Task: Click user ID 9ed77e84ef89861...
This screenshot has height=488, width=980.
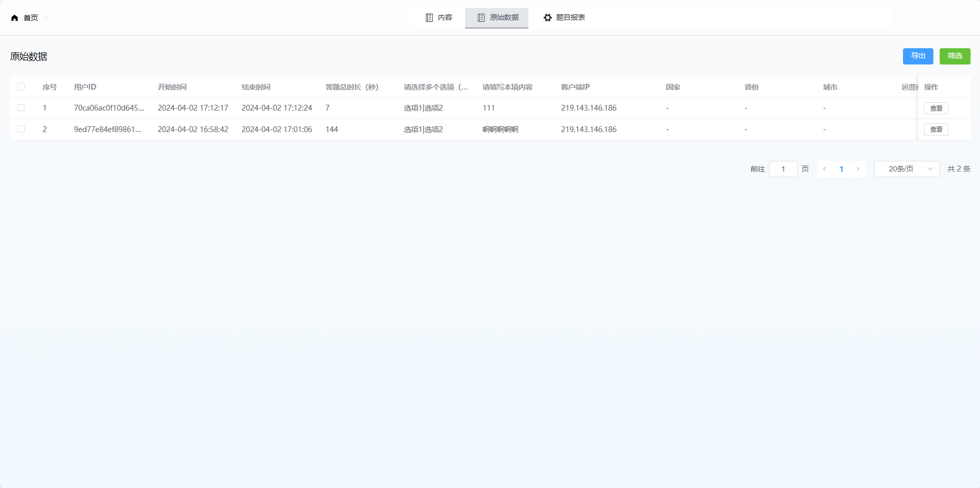Action: click(107, 129)
